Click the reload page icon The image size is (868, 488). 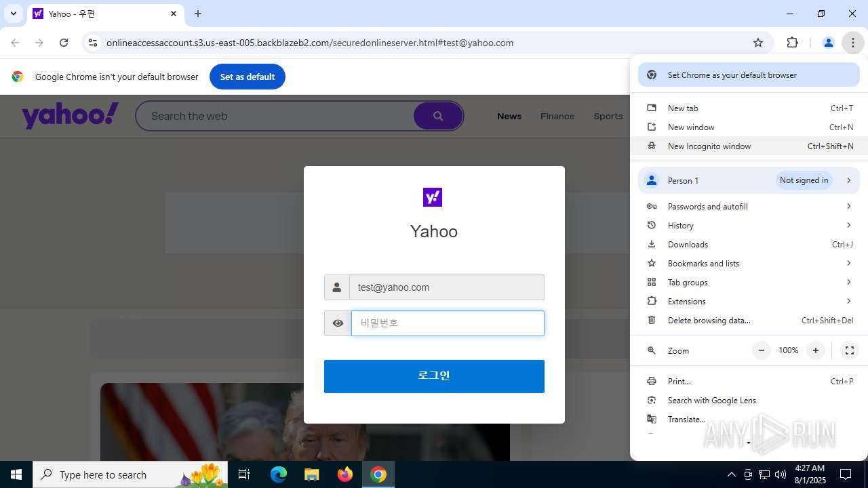click(x=64, y=43)
